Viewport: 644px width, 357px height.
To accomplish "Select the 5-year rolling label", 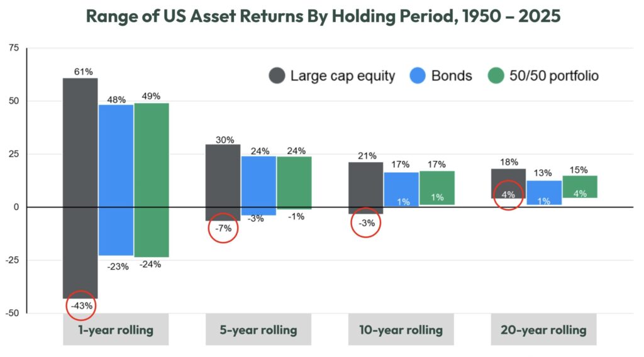I will [x=258, y=329].
